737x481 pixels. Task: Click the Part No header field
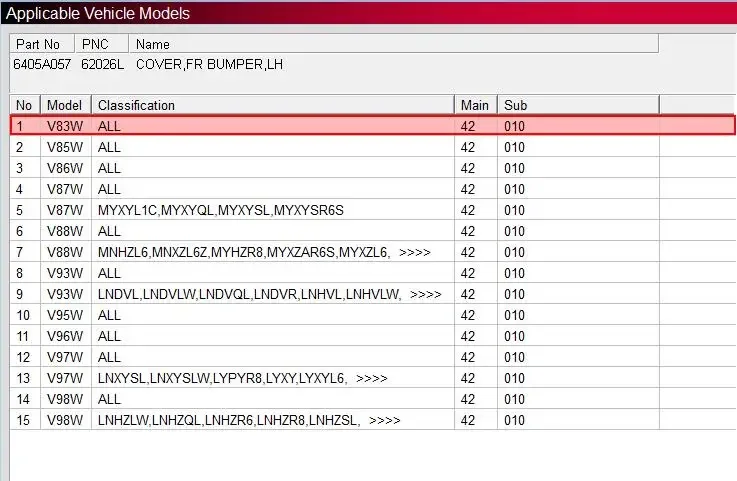tap(42, 44)
